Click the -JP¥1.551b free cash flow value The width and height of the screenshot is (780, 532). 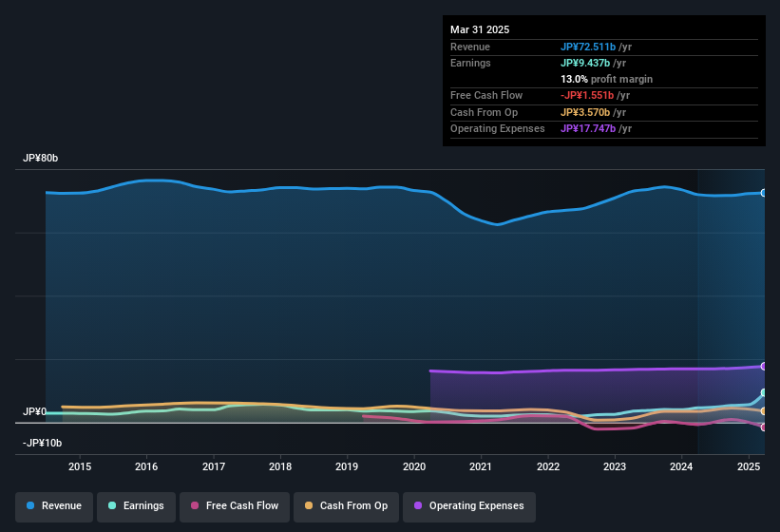(x=587, y=95)
